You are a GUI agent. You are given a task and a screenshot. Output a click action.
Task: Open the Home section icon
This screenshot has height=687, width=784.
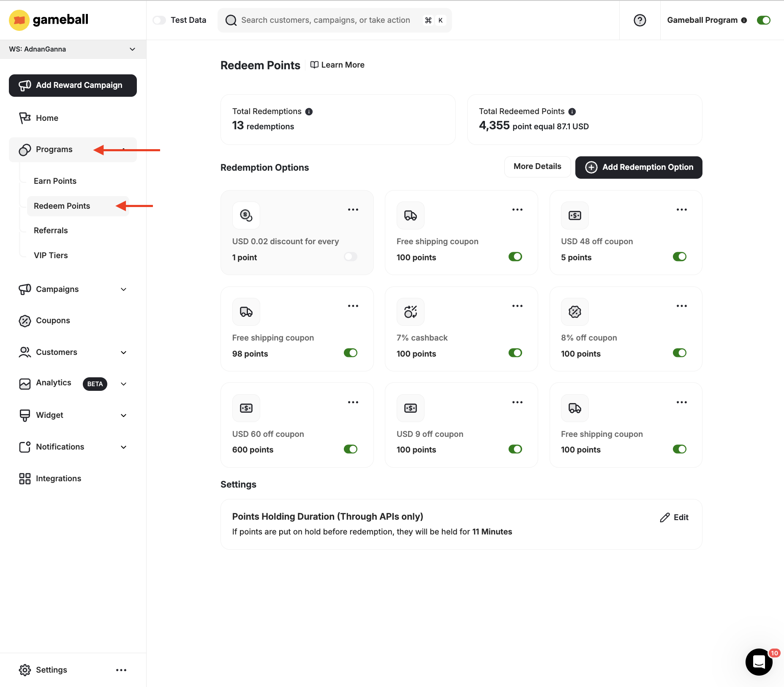coord(25,118)
